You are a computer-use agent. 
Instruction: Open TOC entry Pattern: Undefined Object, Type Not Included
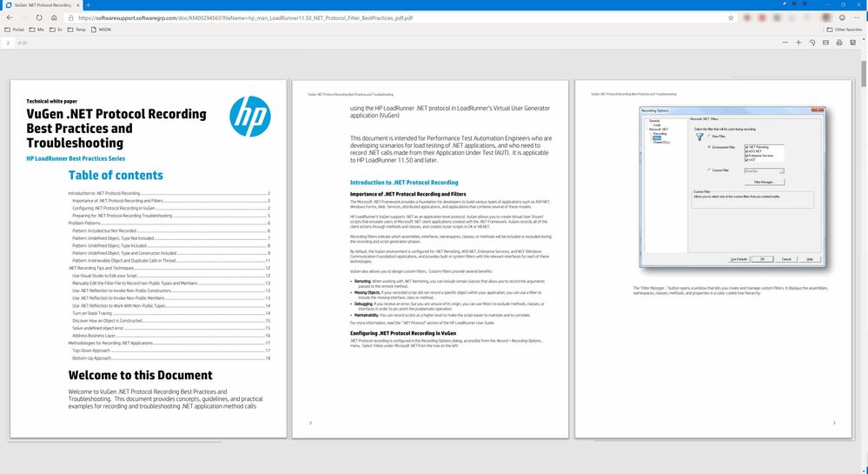tap(171, 237)
